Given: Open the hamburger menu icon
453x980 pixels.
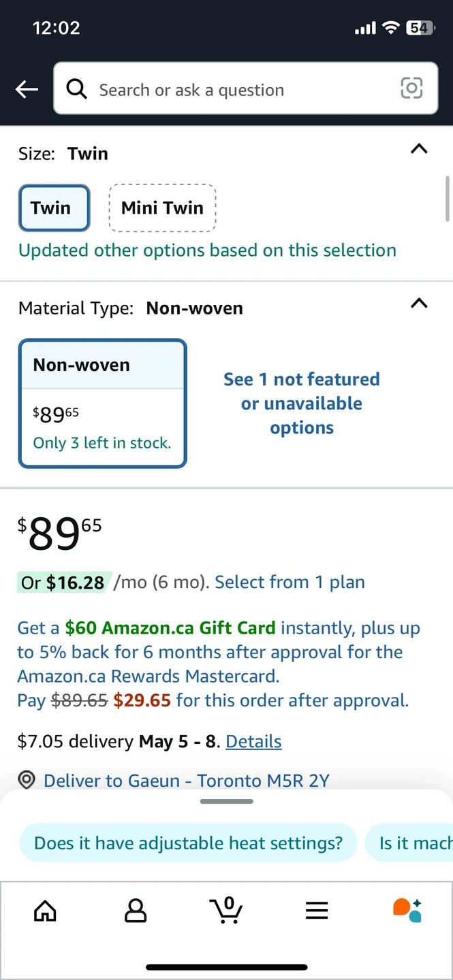Looking at the screenshot, I should pos(317,911).
